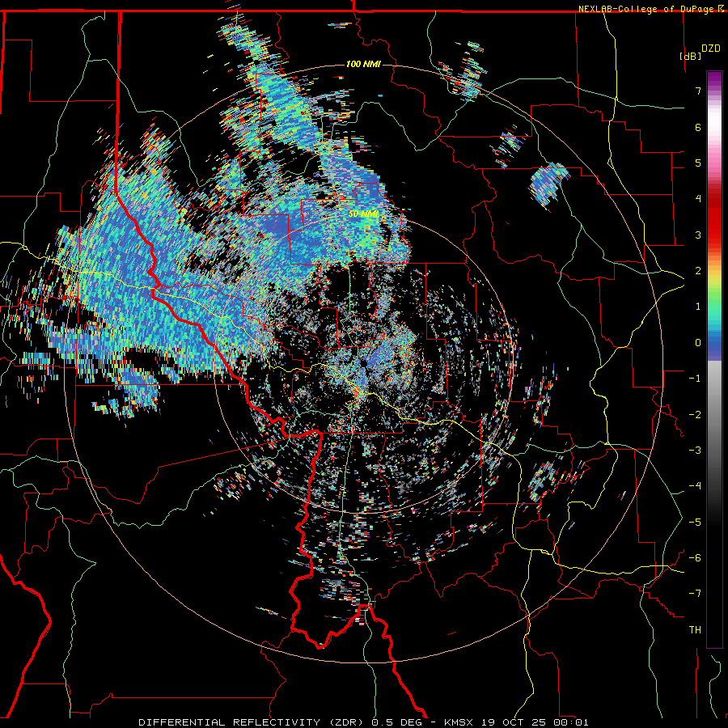728x728 pixels.
Task: Click the 7 value on the scale
Action: click(x=698, y=91)
